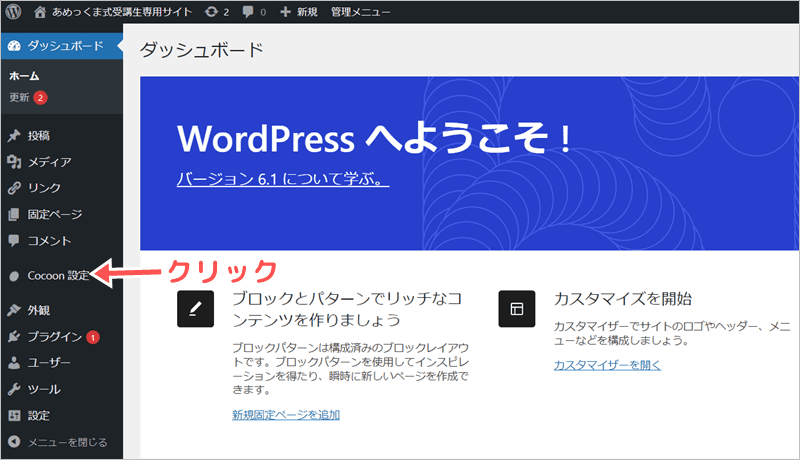The image size is (800, 460).
Task: Click the WordPress logo in admin bar
Action: pos(16,13)
